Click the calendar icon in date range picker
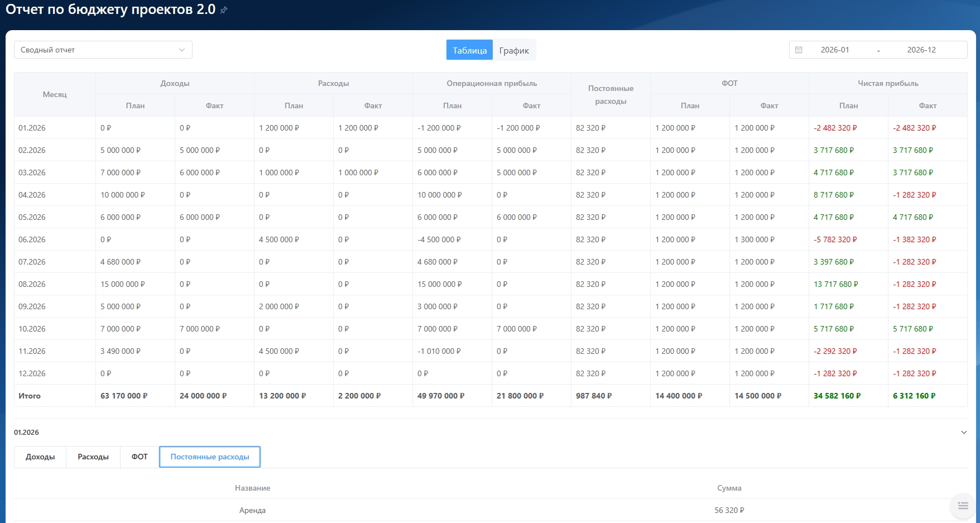The image size is (980, 523). (799, 50)
